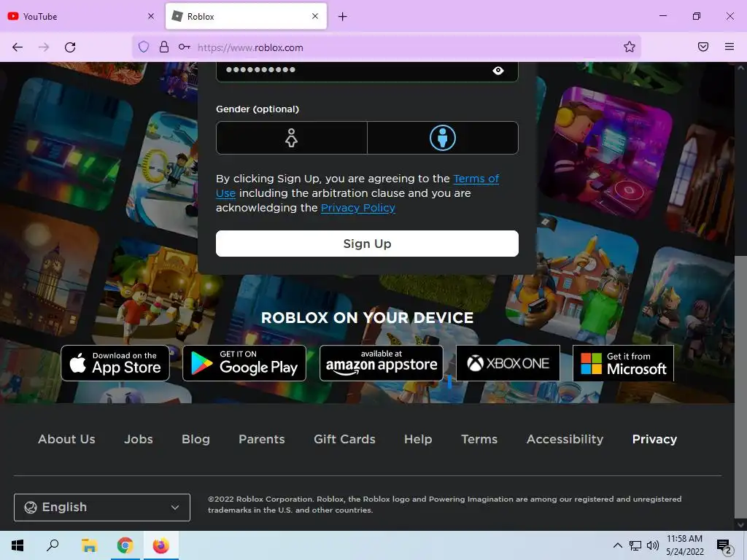Screen dimensions: 747x560
Task: Open the notification center icon
Action: click(724, 545)
